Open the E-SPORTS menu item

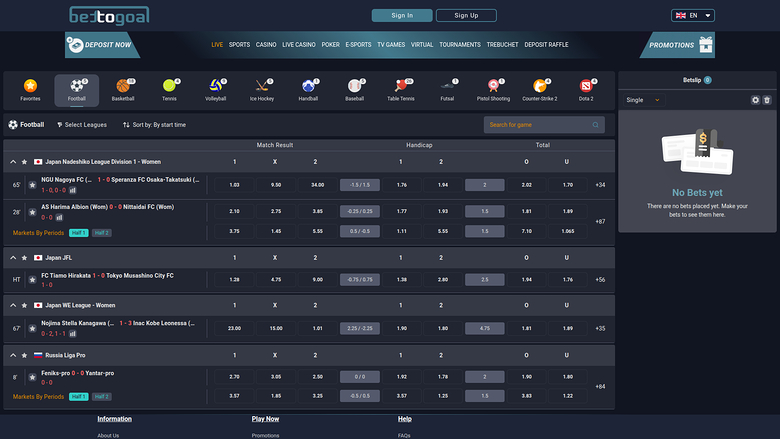coord(358,45)
